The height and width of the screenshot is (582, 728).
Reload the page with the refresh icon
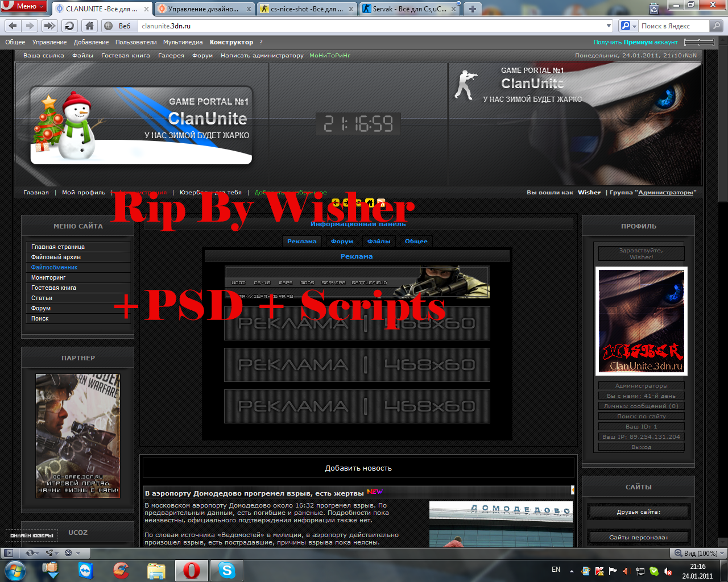click(x=69, y=26)
